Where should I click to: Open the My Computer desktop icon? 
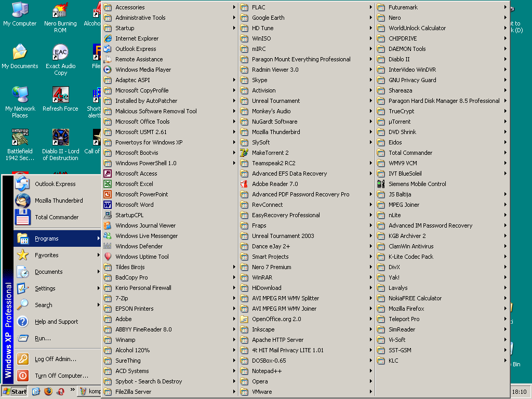[20, 14]
